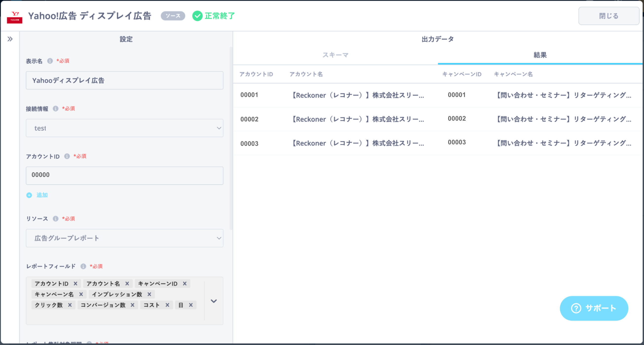Remove the アカウントID tag from report fields
The image size is (644, 345).
pyautogui.click(x=75, y=284)
